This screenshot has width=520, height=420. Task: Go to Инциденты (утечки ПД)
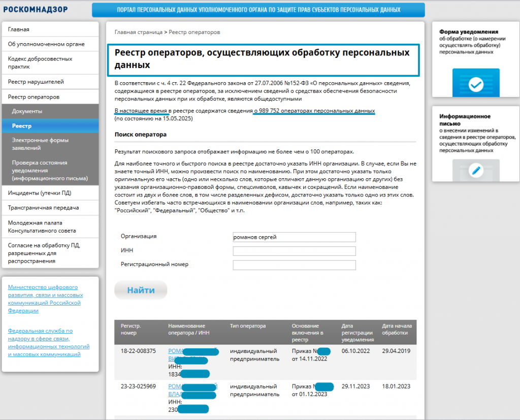click(x=50, y=193)
